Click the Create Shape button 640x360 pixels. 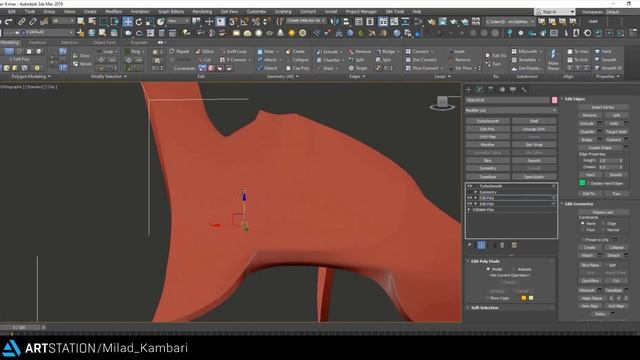coord(600,148)
